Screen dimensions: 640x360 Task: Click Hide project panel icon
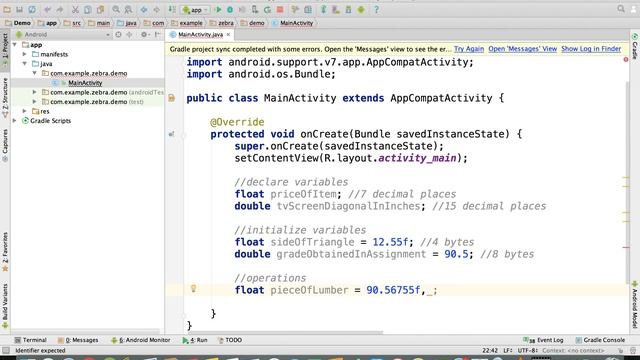tap(157, 35)
